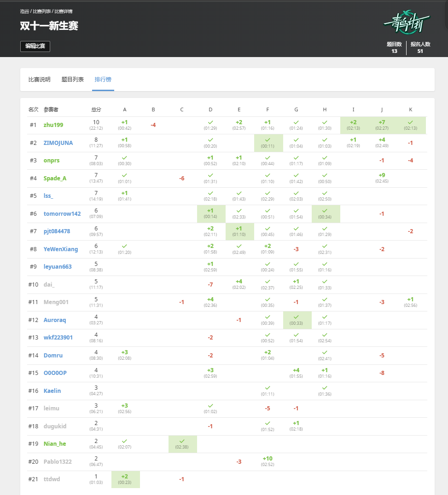
Task: Click zhu199's checkmark in column K
Action: [x=411, y=122]
